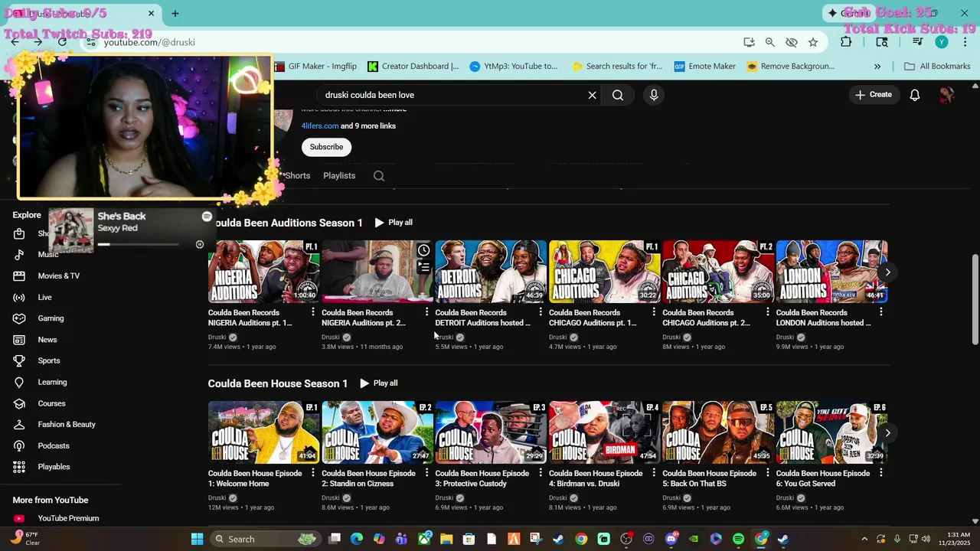Play all Coulda Been Auditions Season 1
Screen dimensions: 980x551
coord(394,223)
